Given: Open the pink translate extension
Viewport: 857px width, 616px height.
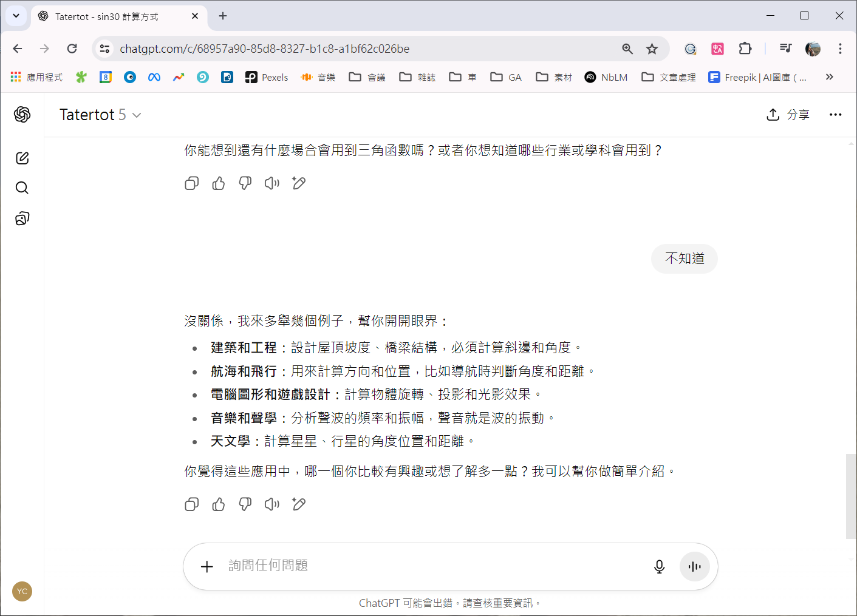Looking at the screenshot, I should tap(717, 49).
